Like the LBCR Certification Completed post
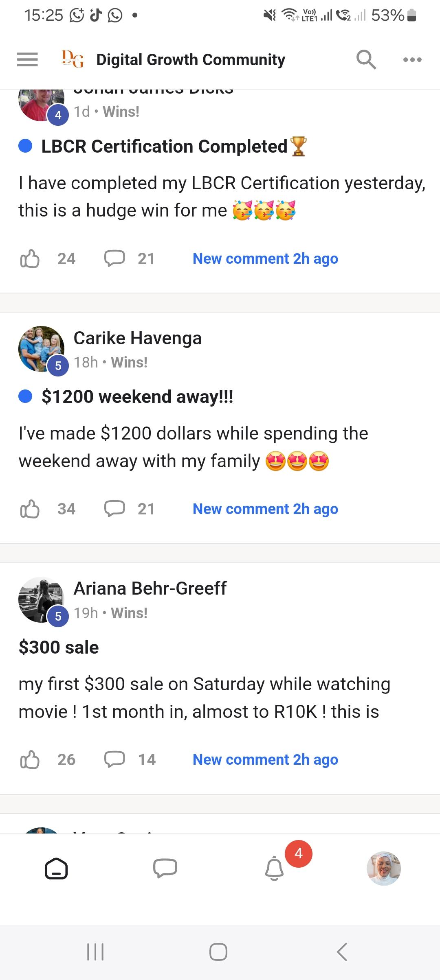The height and width of the screenshot is (980, 440). [x=30, y=259]
